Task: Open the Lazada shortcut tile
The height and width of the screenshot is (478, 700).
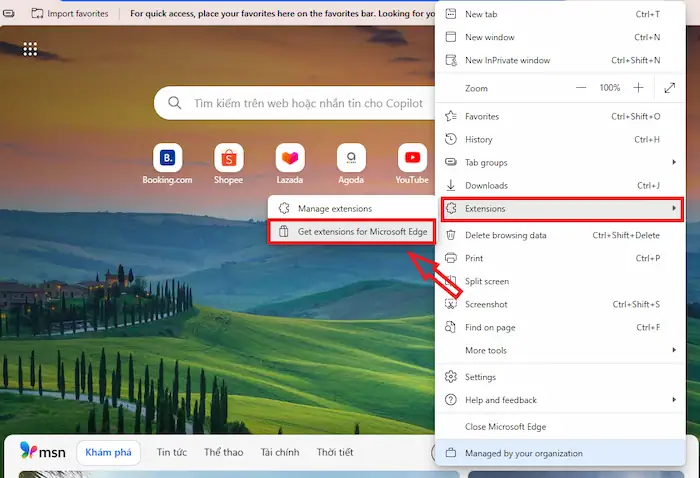Action: [290, 158]
